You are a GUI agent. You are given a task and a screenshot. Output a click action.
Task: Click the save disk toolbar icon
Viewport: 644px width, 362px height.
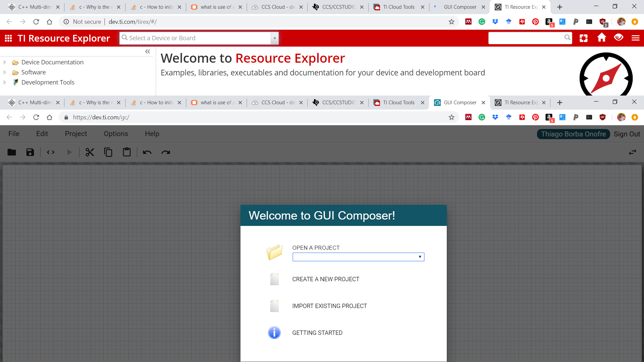coord(30,153)
